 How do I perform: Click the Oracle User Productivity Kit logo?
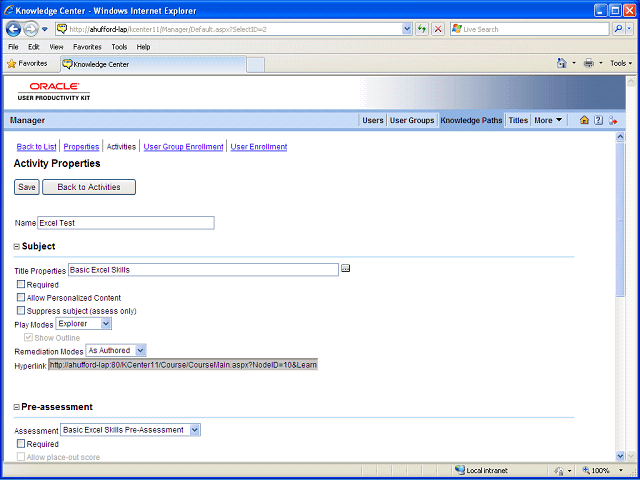[54, 92]
